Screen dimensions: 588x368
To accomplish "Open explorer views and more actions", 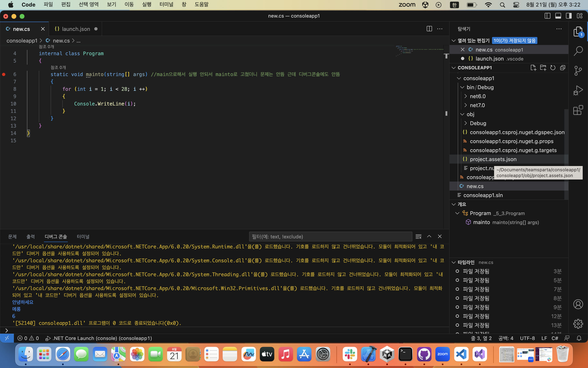I will [x=559, y=29].
